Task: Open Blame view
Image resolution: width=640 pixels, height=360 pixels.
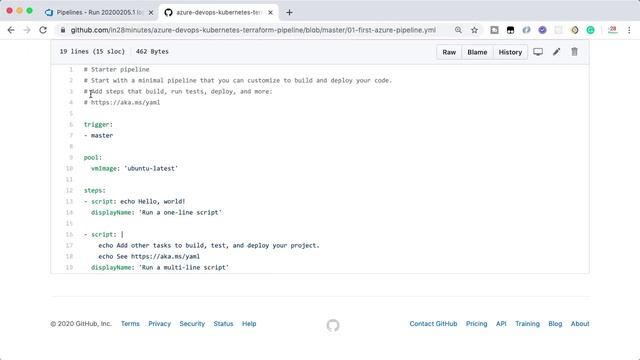Action: tap(477, 52)
